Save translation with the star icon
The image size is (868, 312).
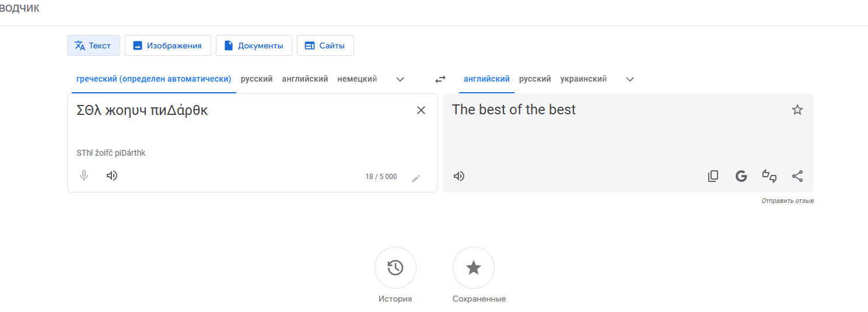coord(797,110)
